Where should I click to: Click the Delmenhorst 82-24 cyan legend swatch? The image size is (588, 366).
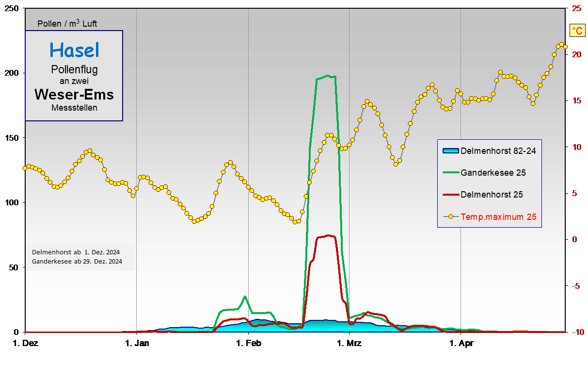(x=450, y=150)
